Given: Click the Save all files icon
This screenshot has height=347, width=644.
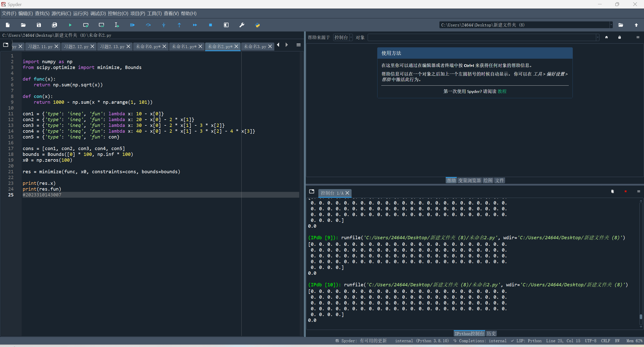Looking at the screenshot, I should [x=54, y=25].
